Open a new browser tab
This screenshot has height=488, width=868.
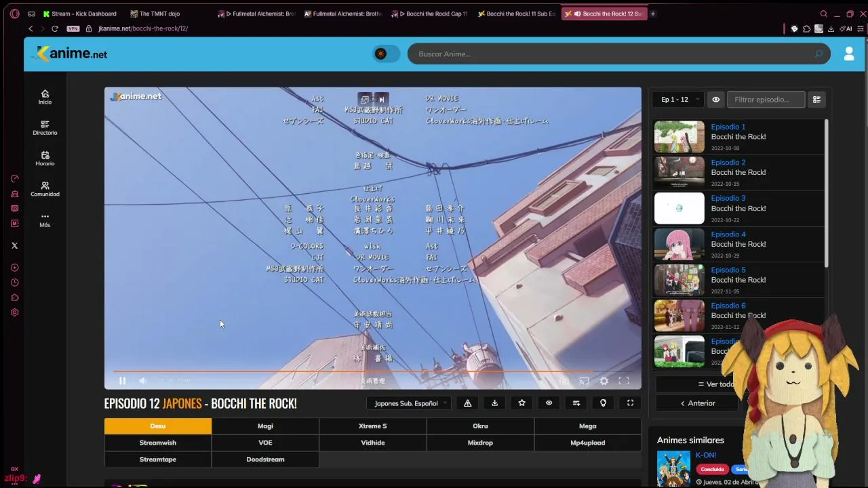click(653, 14)
